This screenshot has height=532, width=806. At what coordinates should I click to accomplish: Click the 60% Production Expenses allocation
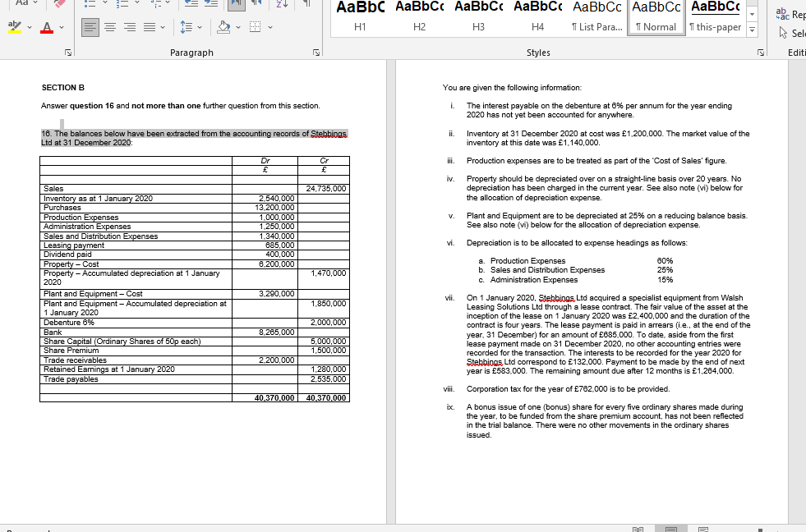pos(665,261)
